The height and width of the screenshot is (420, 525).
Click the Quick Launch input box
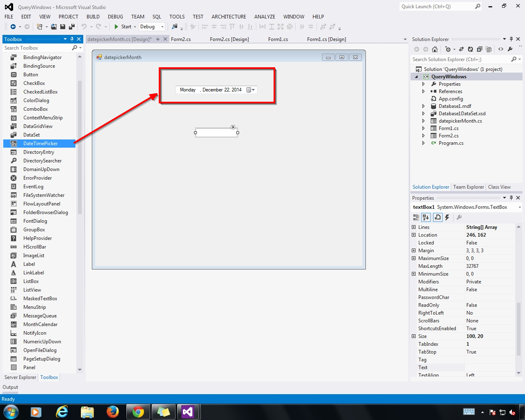point(436,6)
